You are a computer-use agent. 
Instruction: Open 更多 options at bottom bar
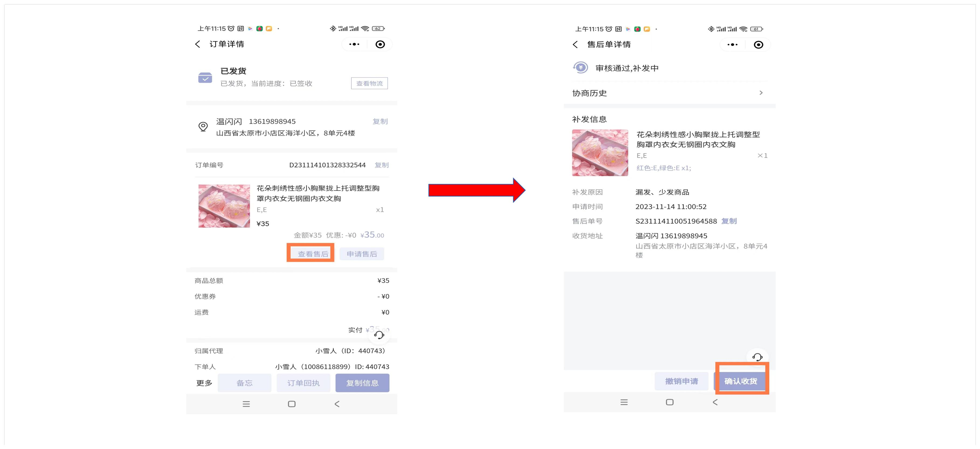[x=204, y=383]
